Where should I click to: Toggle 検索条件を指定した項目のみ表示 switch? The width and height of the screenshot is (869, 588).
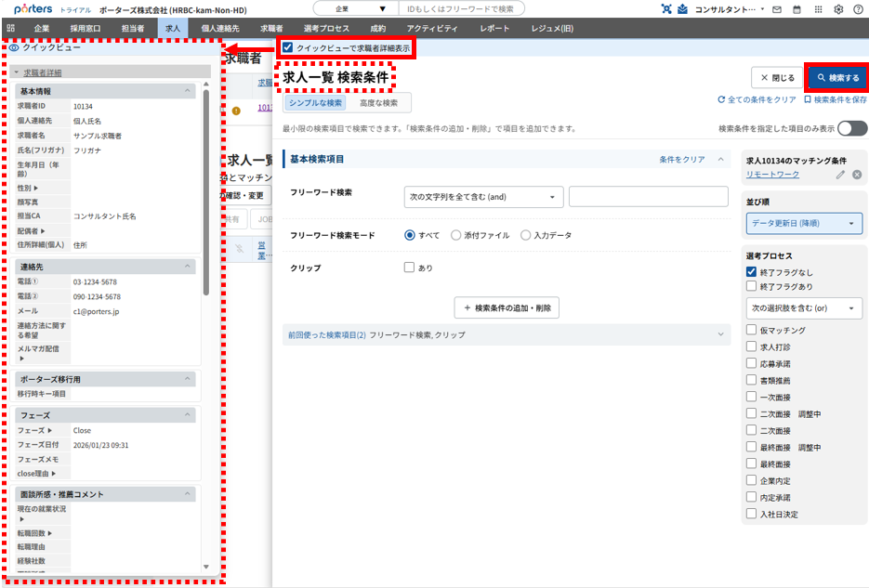click(x=851, y=128)
